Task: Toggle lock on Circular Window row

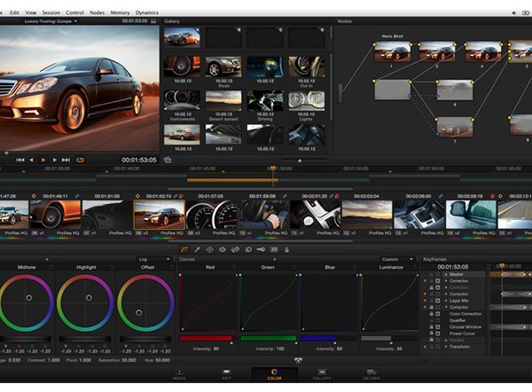Action: 432,327
